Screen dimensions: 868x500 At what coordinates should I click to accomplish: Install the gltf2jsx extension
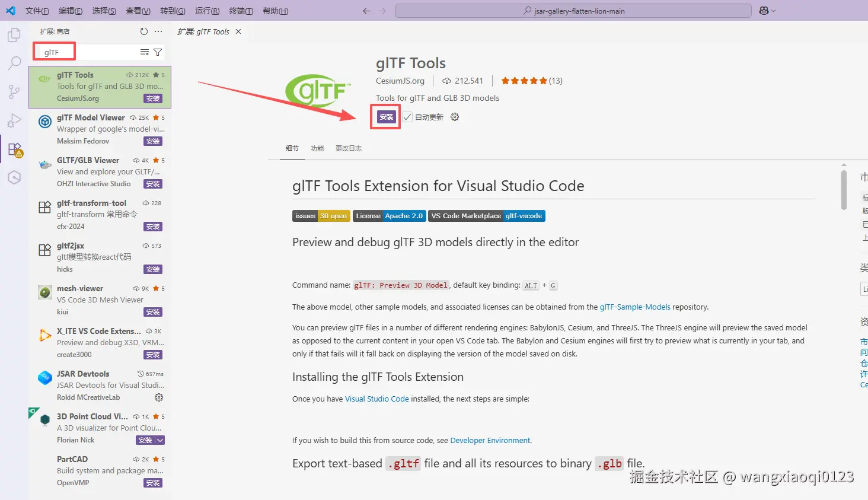pos(153,269)
